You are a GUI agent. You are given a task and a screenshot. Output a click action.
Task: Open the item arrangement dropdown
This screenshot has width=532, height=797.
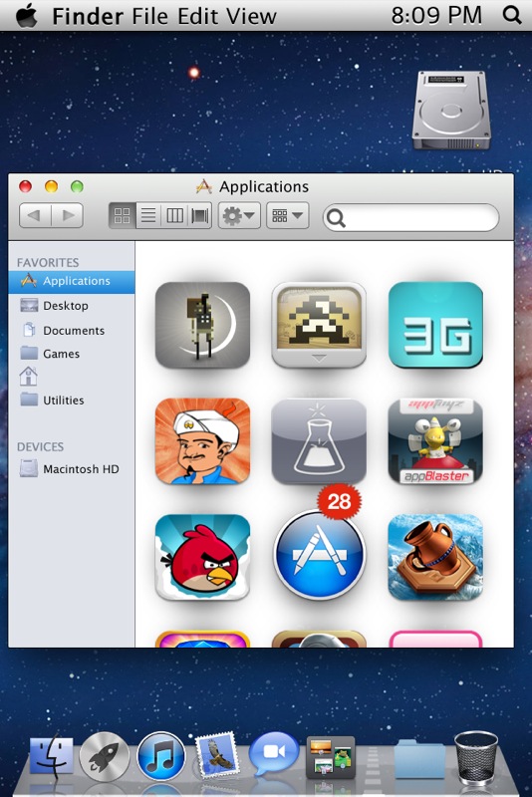[287, 215]
